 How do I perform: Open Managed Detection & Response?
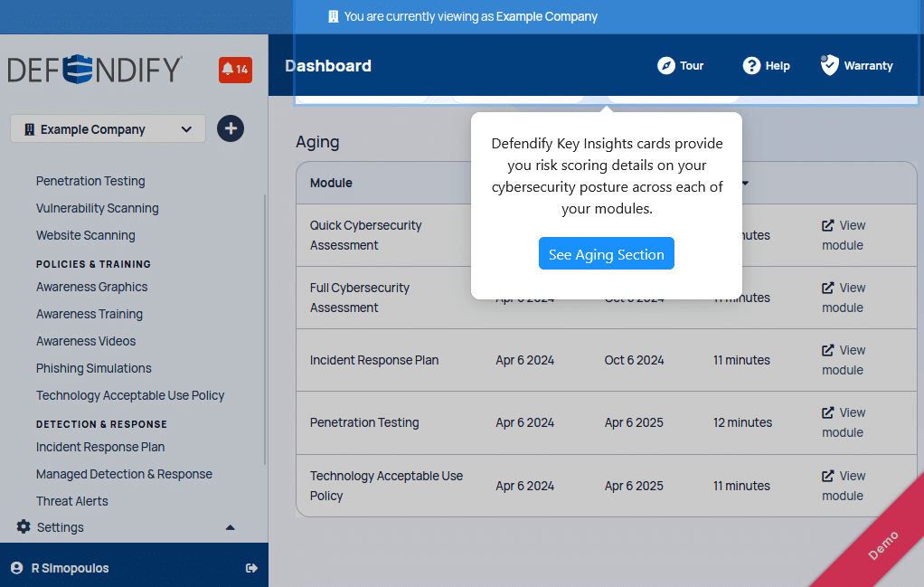point(125,475)
